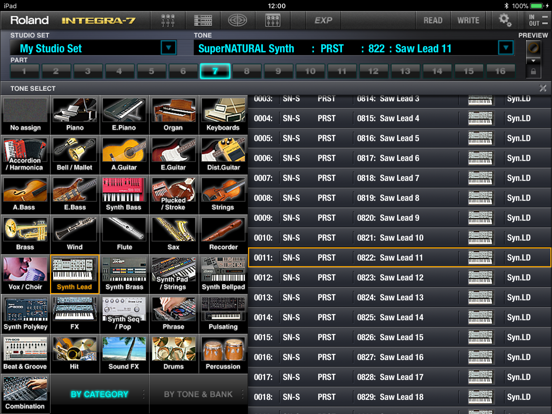
Task: Switch to part 12
Action: [x=374, y=71]
